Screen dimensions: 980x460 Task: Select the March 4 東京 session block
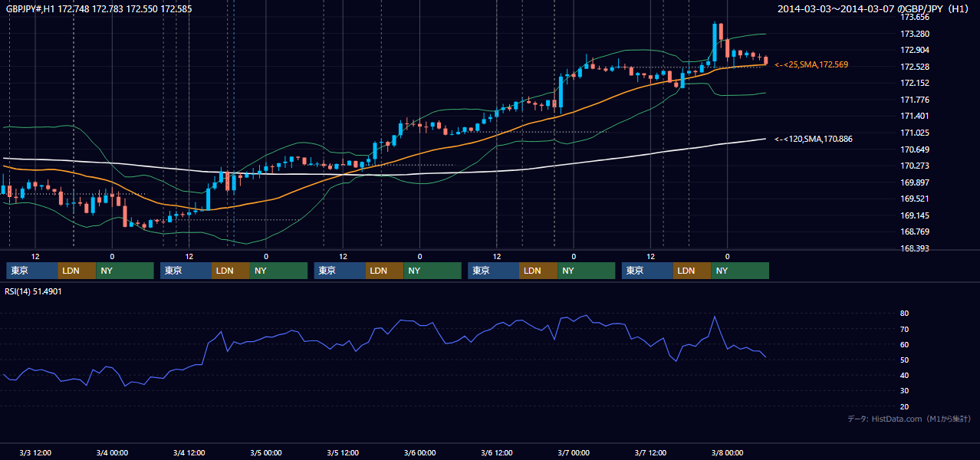coord(186,271)
